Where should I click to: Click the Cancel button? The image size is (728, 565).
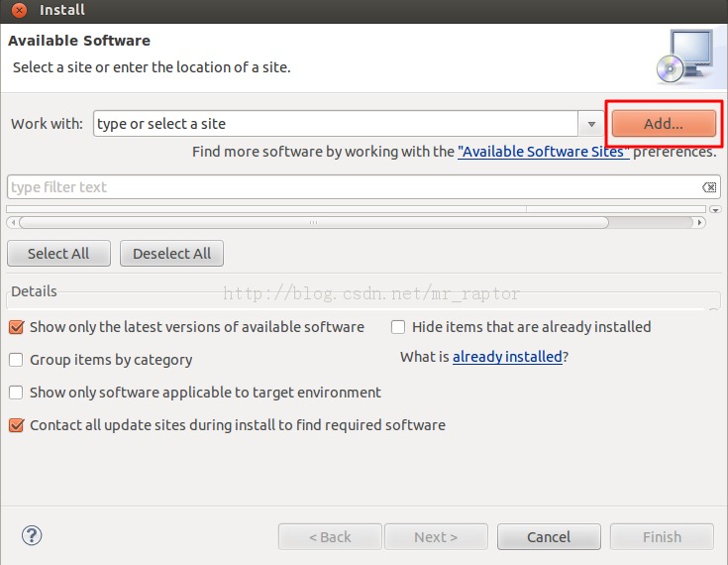coord(549,537)
